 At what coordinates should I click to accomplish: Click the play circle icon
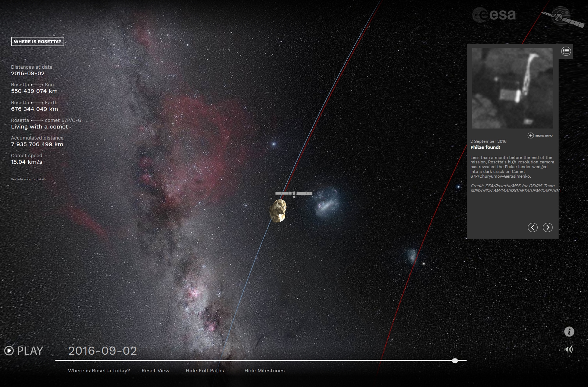tap(9, 351)
